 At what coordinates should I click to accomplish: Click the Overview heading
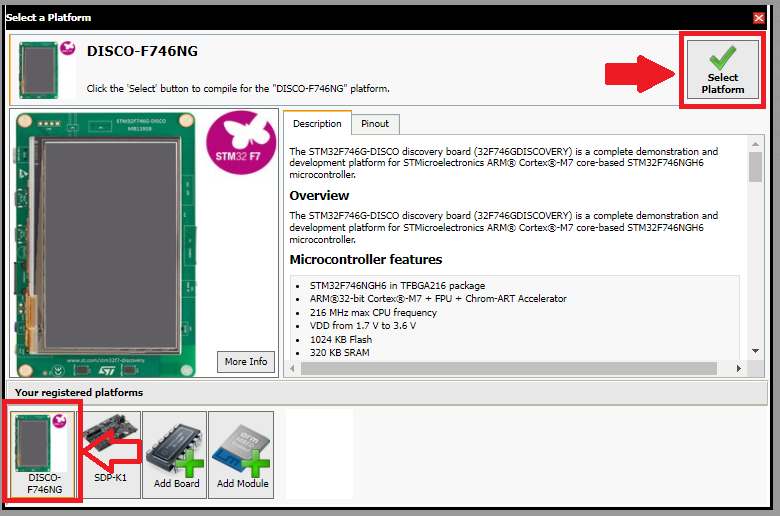[x=319, y=196]
